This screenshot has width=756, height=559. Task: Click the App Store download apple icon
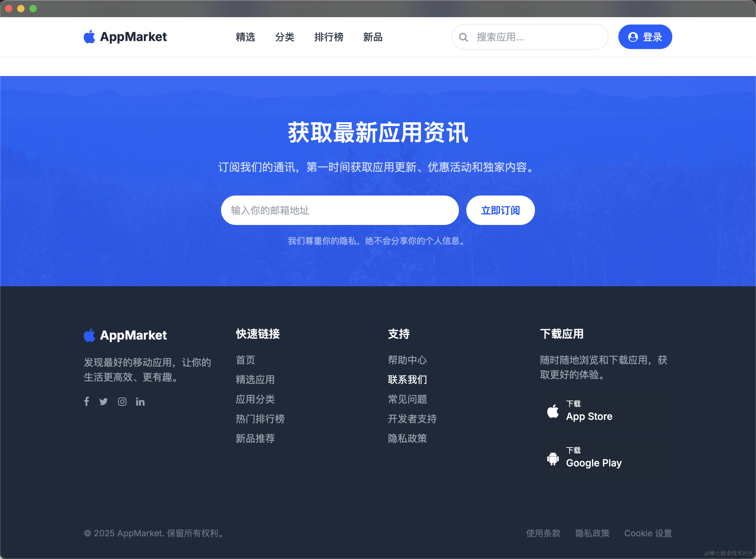(553, 411)
